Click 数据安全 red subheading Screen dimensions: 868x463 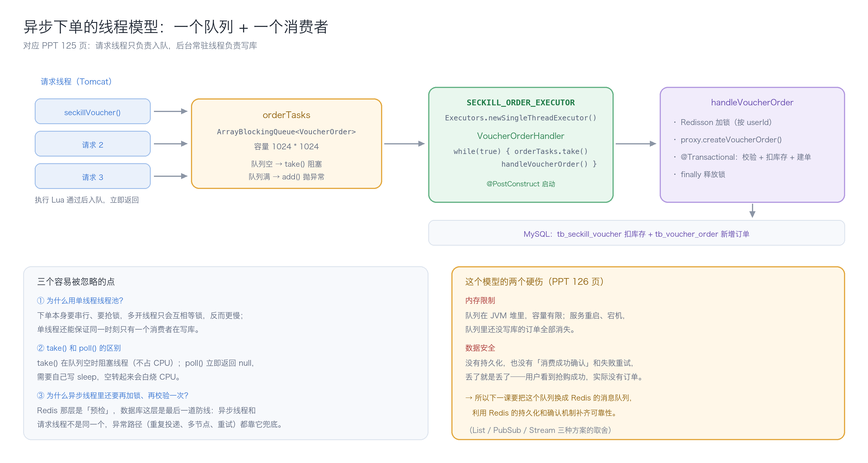click(x=480, y=348)
